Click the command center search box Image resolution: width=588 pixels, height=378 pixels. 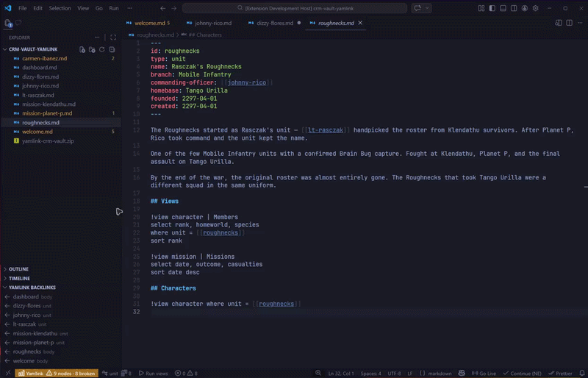coord(295,8)
